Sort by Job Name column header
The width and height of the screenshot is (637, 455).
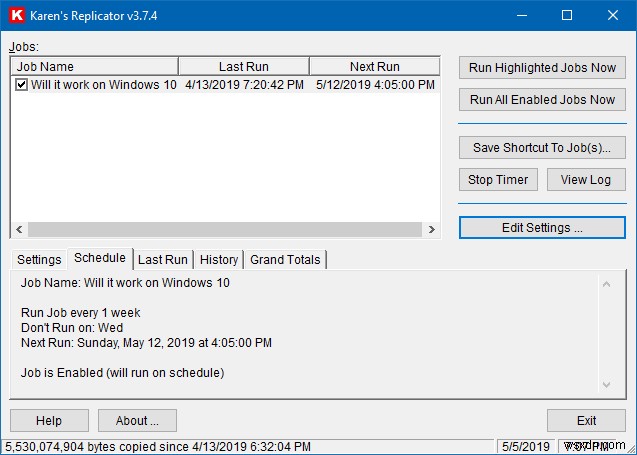(x=94, y=66)
